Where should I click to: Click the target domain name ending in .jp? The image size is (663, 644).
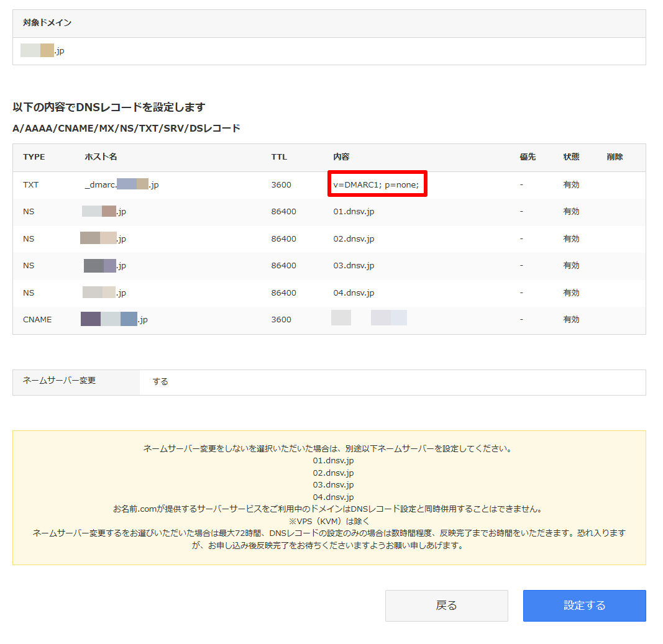[x=42, y=51]
